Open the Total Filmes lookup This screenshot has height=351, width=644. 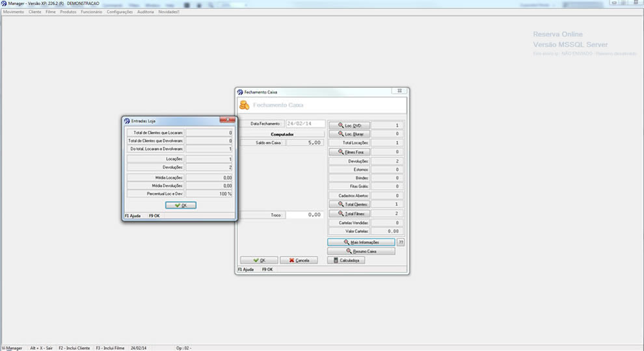(x=349, y=213)
